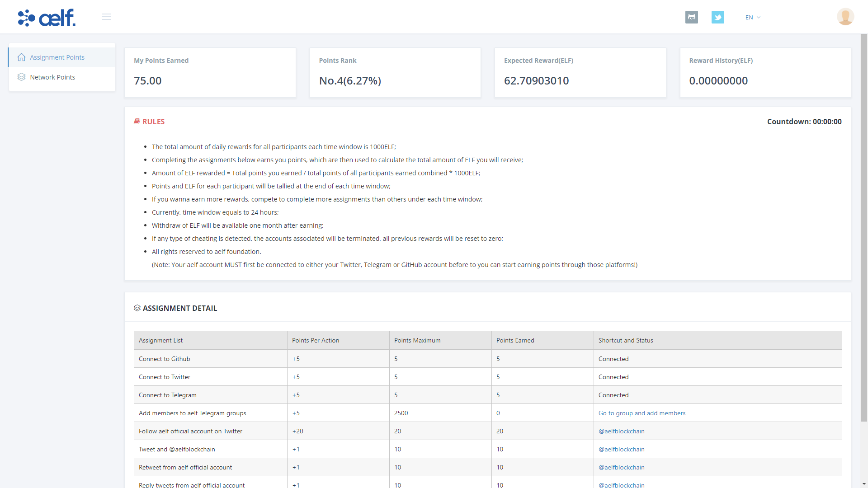Click rule about 24 hours time window
The height and width of the screenshot is (488, 868).
(215, 212)
